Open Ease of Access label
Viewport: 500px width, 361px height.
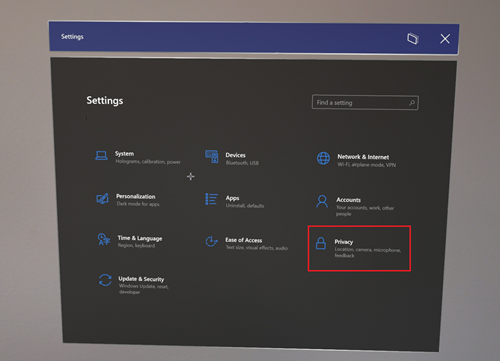(x=243, y=240)
